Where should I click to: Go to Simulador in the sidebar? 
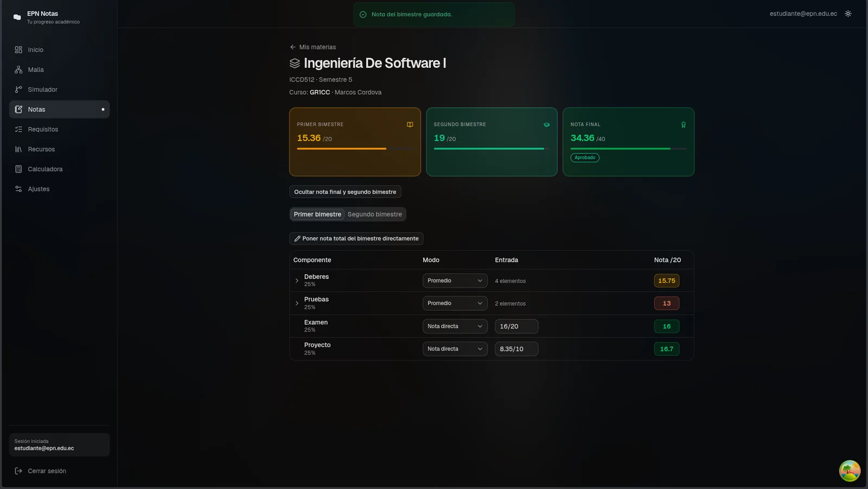click(59, 89)
